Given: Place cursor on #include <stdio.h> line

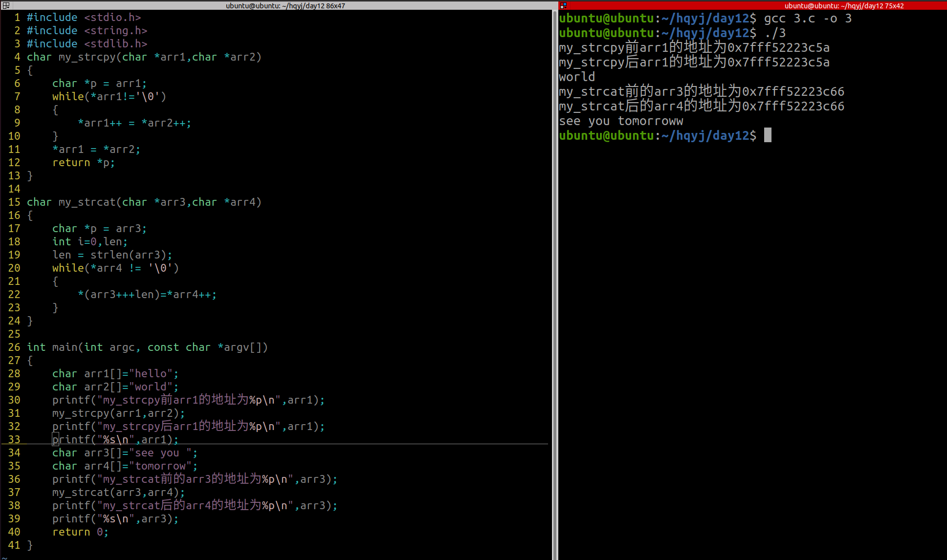Looking at the screenshot, I should point(84,18).
